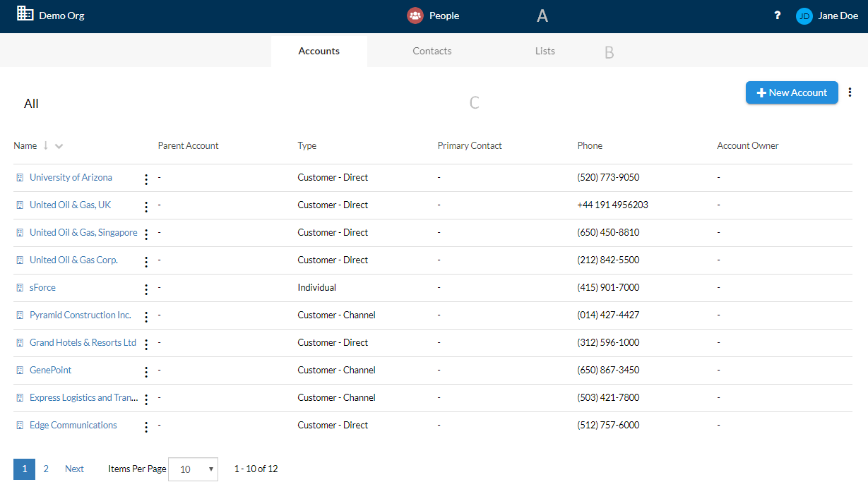Click the Next page link
The width and height of the screenshot is (868, 494).
(74, 469)
